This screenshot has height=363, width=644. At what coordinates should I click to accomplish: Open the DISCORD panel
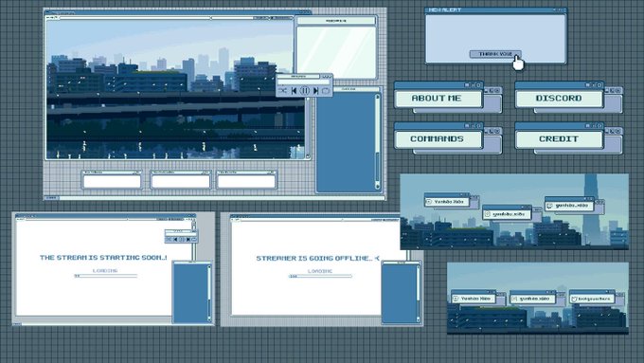tap(559, 99)
